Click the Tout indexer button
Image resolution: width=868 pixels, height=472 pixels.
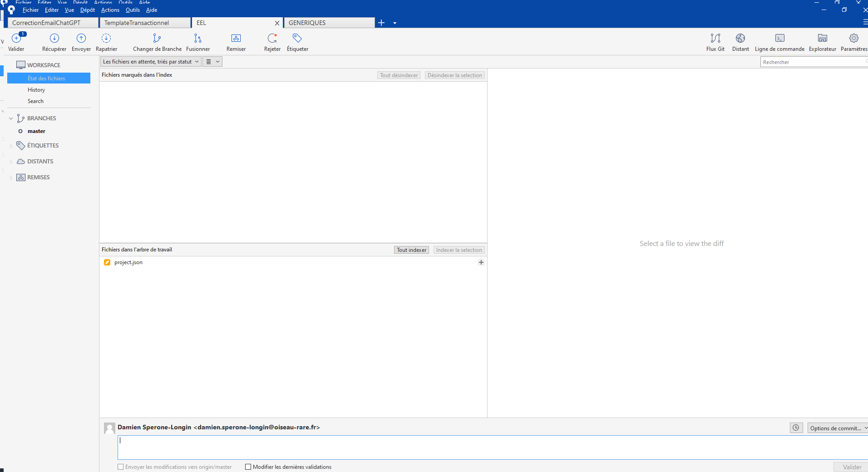[x=411, y=250]
